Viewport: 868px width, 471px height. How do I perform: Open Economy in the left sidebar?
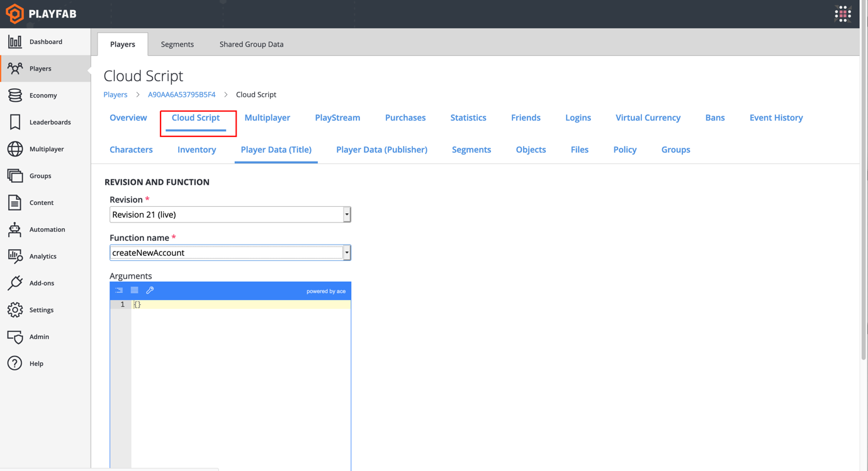click(45, 96)
